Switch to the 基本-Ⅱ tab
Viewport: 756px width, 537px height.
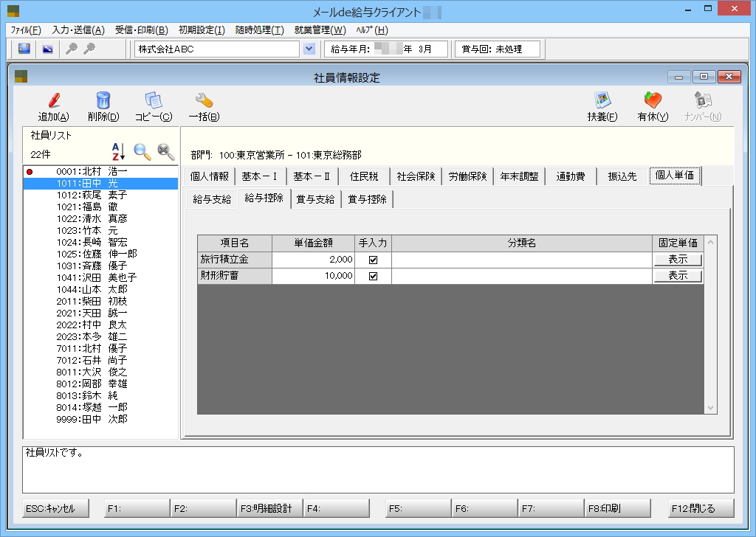point(312,176)
